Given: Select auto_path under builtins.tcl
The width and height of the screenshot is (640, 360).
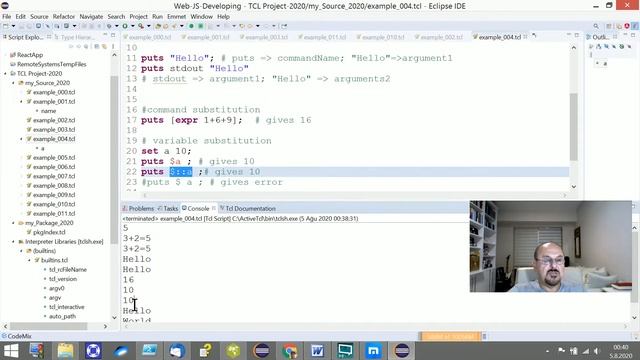Looking at the screenshot, I should [62, 317].
